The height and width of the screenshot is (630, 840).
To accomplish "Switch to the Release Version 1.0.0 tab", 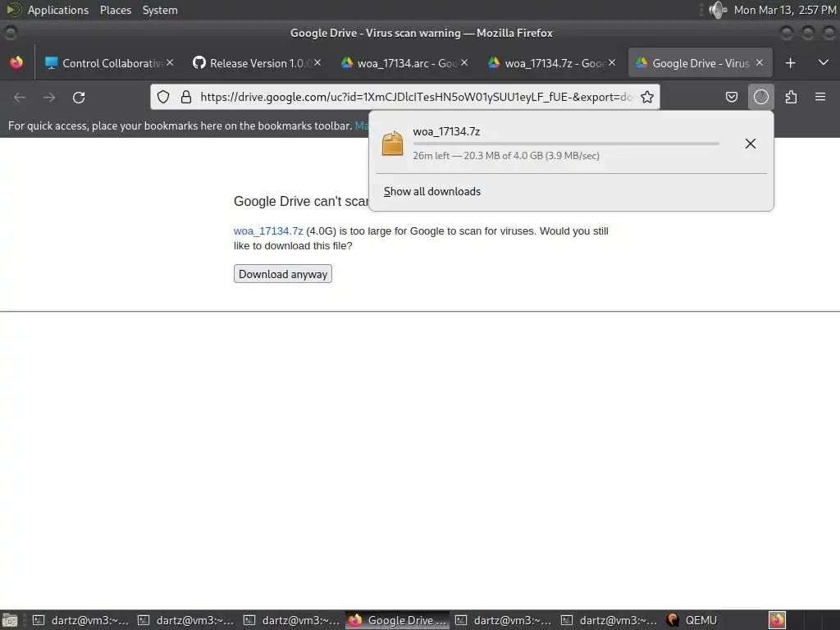I will click(x=255, y=62).
